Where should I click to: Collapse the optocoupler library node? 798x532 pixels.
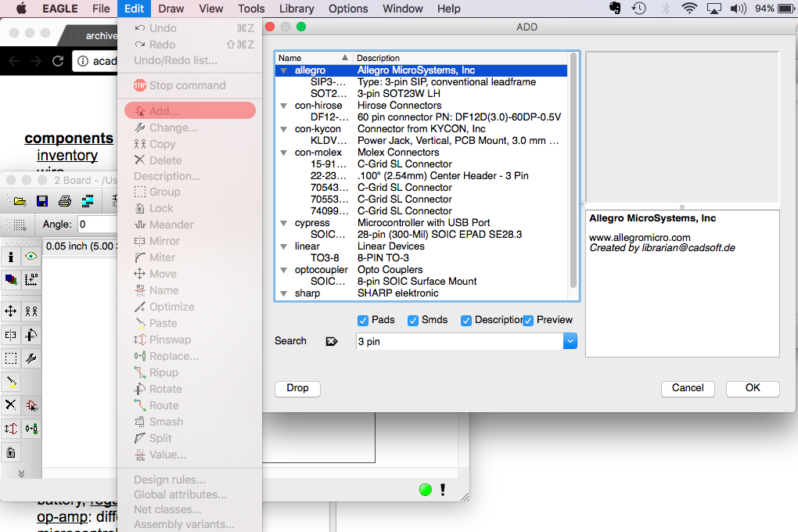(x=283, y=270)
